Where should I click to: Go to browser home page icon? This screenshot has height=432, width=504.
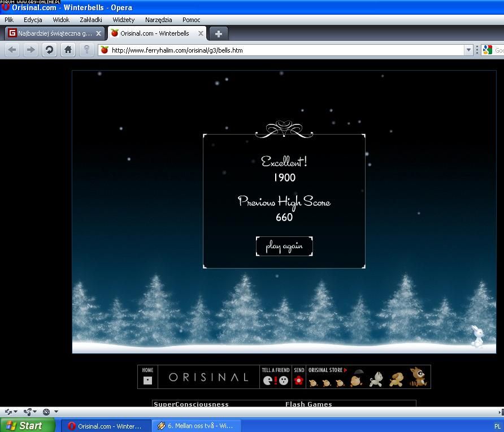(x=68, y=50)
